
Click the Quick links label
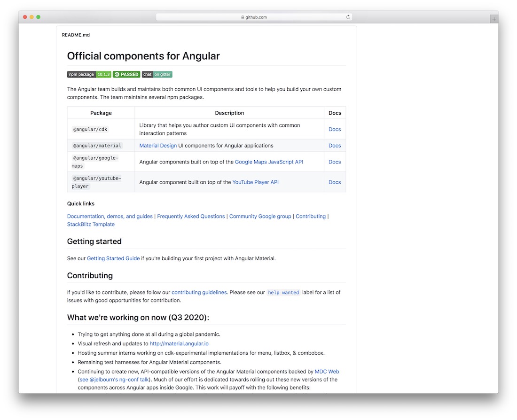(81, 204)
